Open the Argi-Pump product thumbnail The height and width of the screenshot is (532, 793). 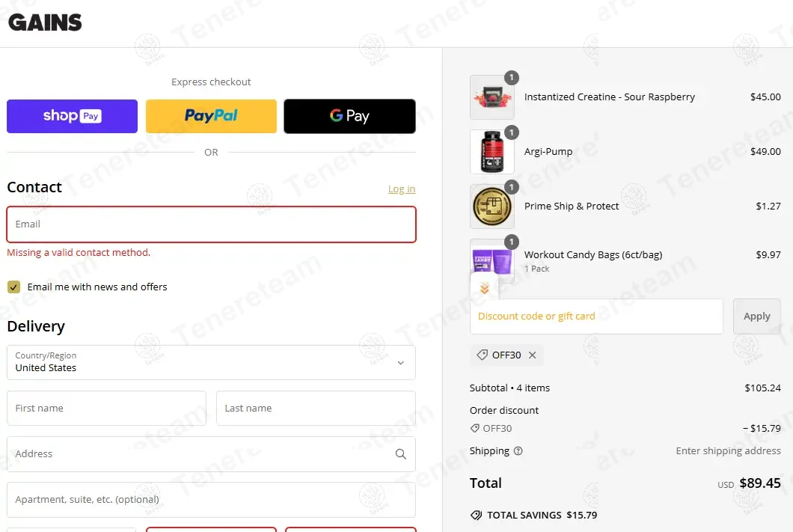coord(492,152)
